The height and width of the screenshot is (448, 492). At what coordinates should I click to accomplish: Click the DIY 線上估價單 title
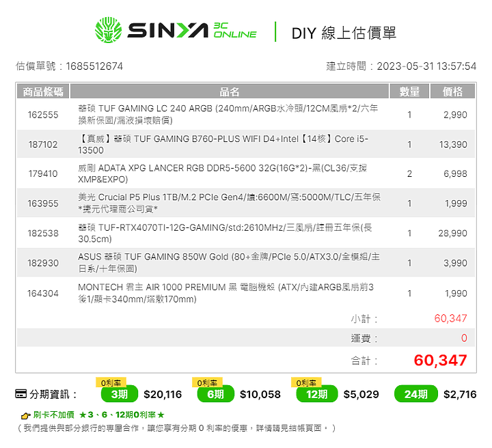(x=344, y=33)
